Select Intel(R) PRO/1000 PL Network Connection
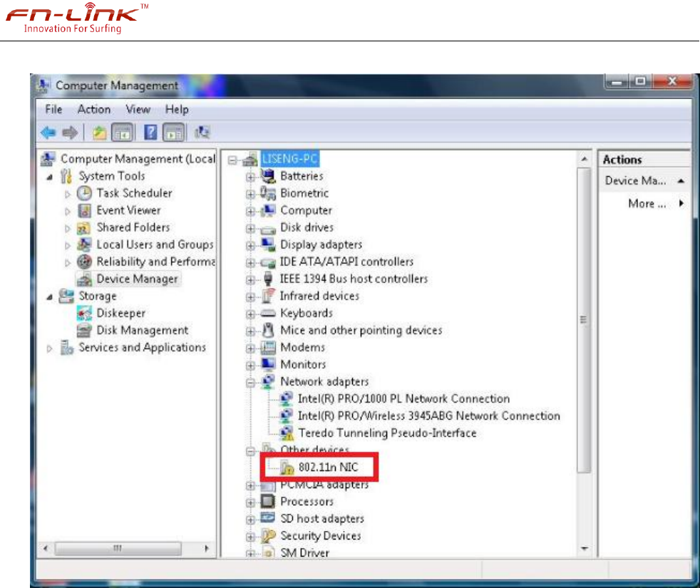The image size is (700, 588). click(403, 398)
